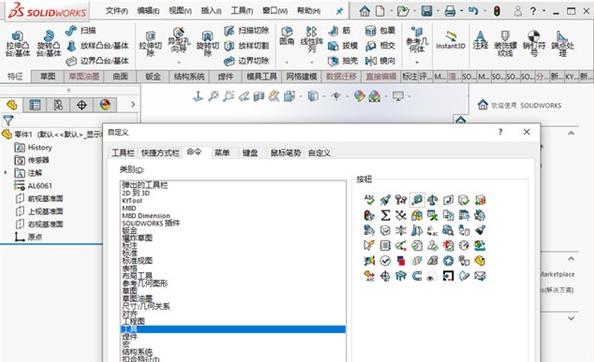Open the 快捷方式栏 tab in customize dialog
Screen dimensions: 594x362
(160, 153)
